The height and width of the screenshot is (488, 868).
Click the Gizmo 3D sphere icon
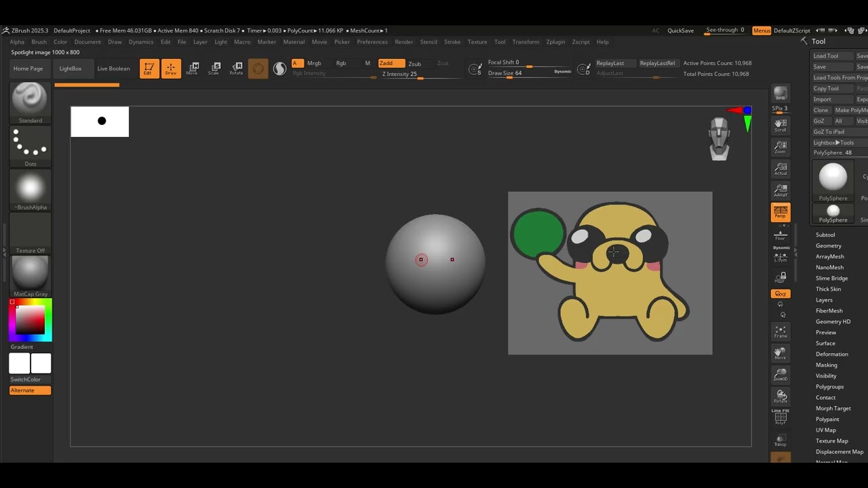pyautogui.click(x=258, y=68)
